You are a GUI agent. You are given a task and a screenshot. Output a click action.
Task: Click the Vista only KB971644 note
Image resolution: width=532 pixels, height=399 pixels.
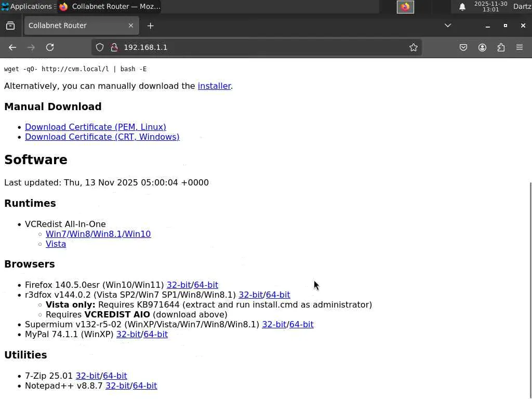(x=209, y=304)
